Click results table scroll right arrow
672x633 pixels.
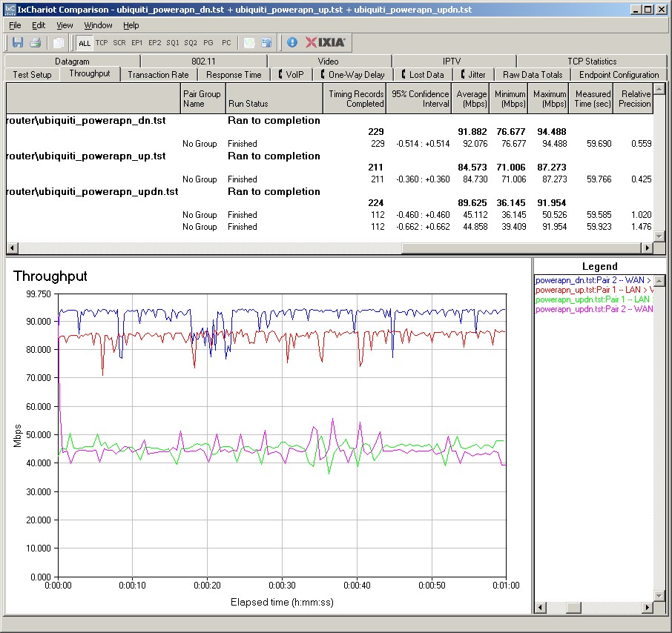[x=647, y=248]
